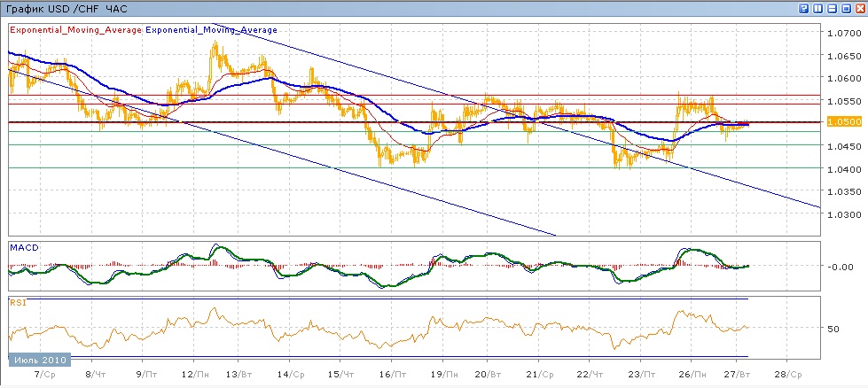
Task: Select the 14/Ср date on the time axis
Action: [292, 374]
